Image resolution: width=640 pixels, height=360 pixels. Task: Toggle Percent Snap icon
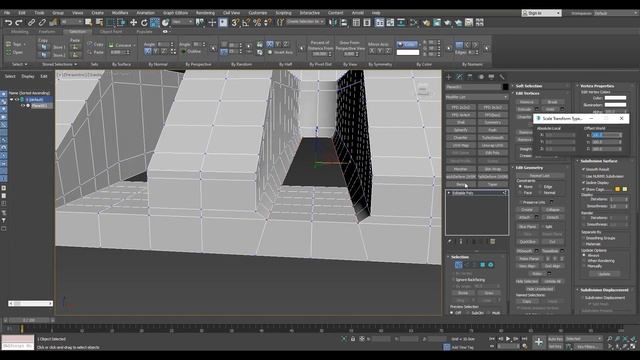coord(257,23)
